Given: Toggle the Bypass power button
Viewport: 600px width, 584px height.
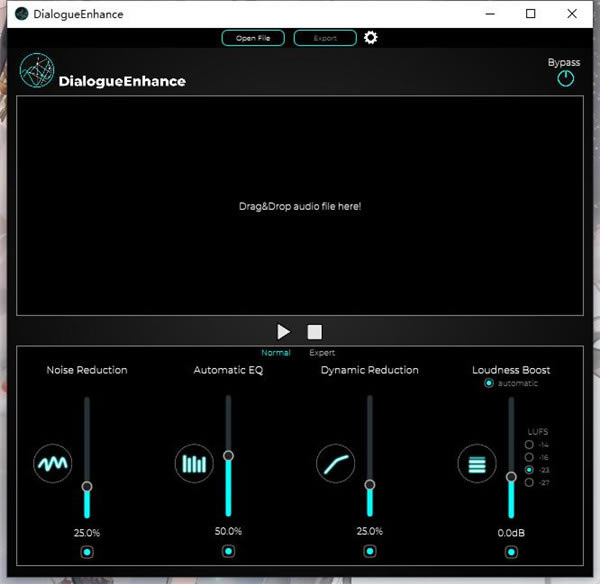Looking at the screenshot, I should (565, 79).
